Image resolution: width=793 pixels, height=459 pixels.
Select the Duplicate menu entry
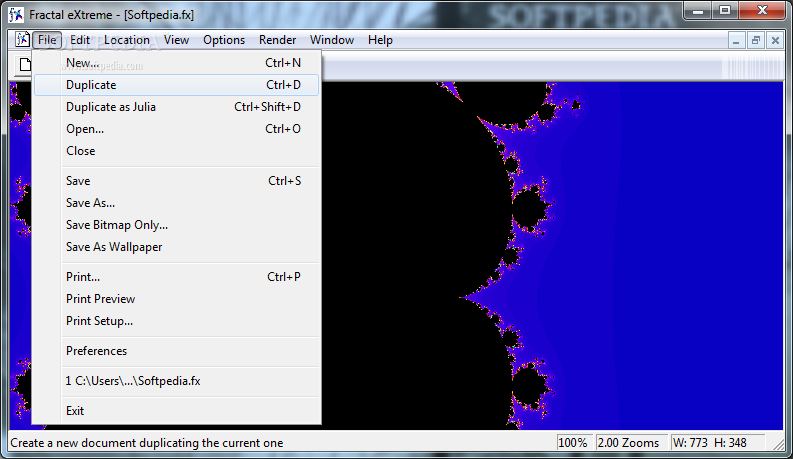(177, 85)
